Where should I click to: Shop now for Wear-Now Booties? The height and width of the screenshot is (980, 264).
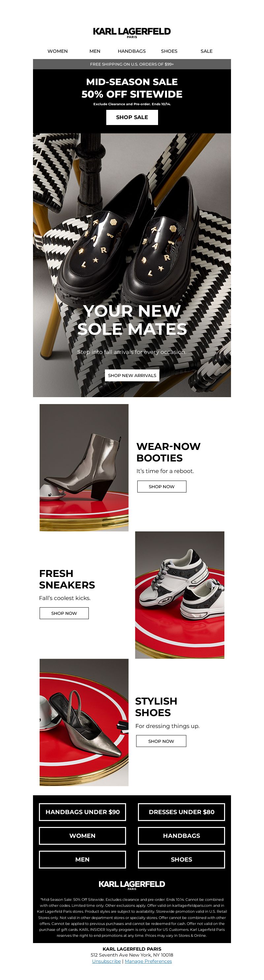pos(162,486)
